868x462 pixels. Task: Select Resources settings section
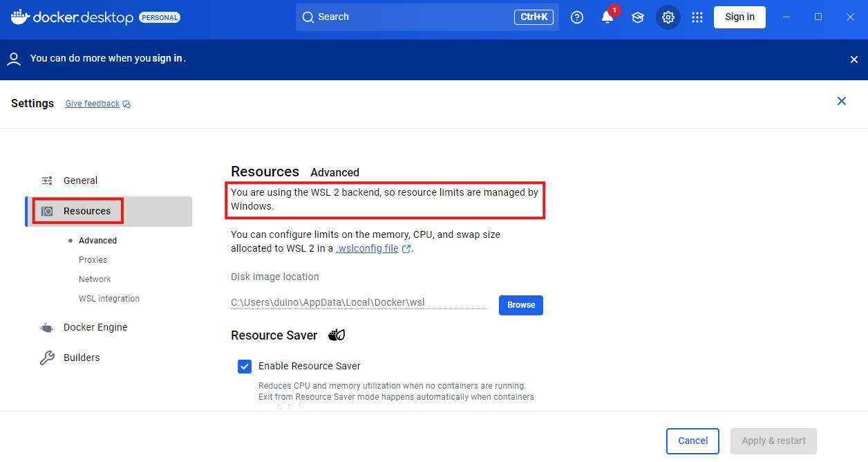[109, 211]
